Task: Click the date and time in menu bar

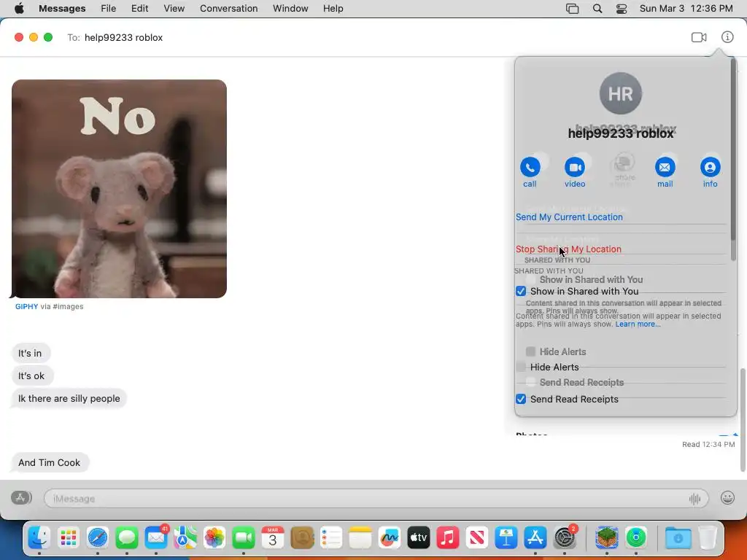Action: click(686, 9)
